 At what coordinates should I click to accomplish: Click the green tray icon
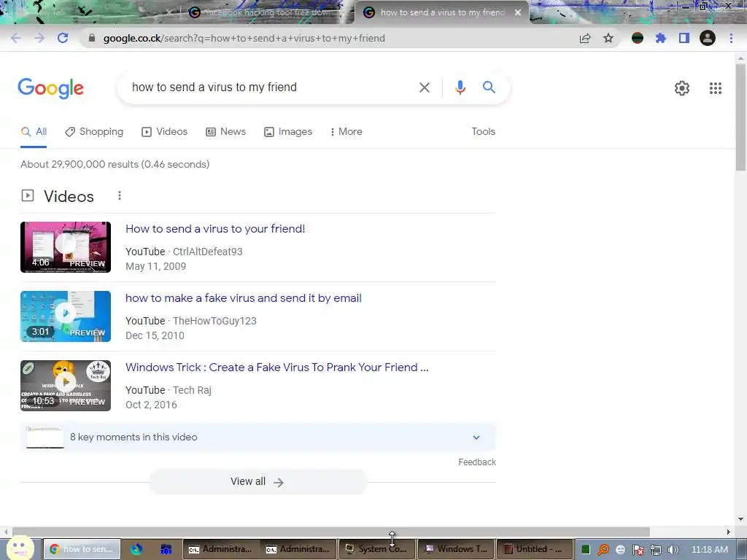click(x=586, y=550)
